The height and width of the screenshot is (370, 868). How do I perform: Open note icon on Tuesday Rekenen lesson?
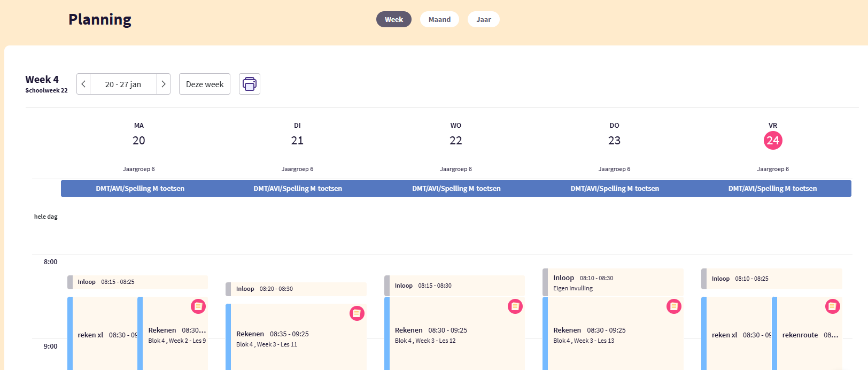[x=357, y=313]
